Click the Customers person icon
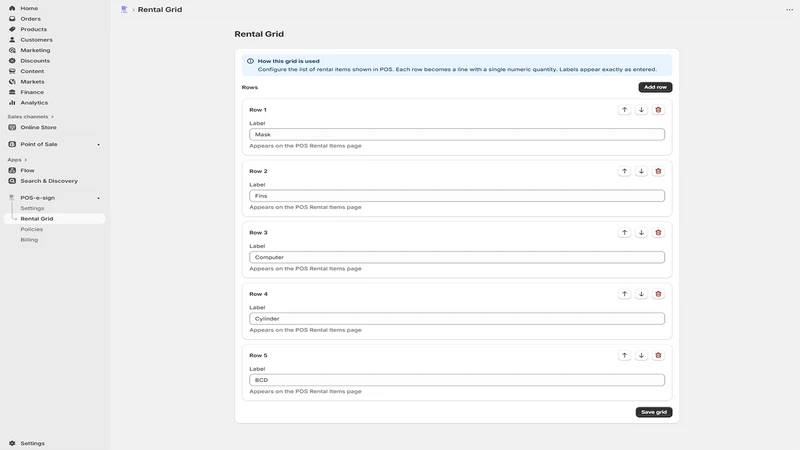Viewport: 800px width, 450px height. (x=12, y=40)
